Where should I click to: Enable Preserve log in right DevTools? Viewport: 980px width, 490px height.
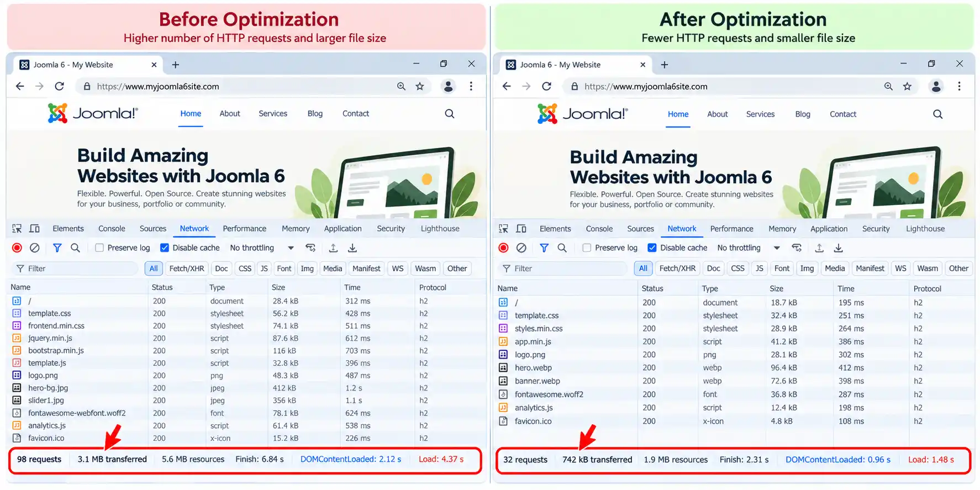[587, 247]
